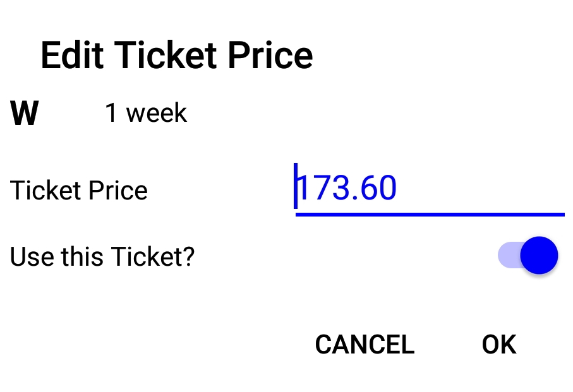This screenshot has height=392, width=573.
Task: Click the 1 week duration text
Action: 146,112
